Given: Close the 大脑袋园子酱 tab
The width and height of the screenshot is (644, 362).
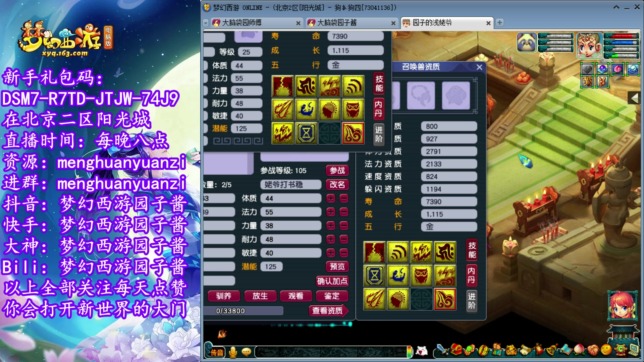Looking at the screenshot, I should tap(393, 23).
